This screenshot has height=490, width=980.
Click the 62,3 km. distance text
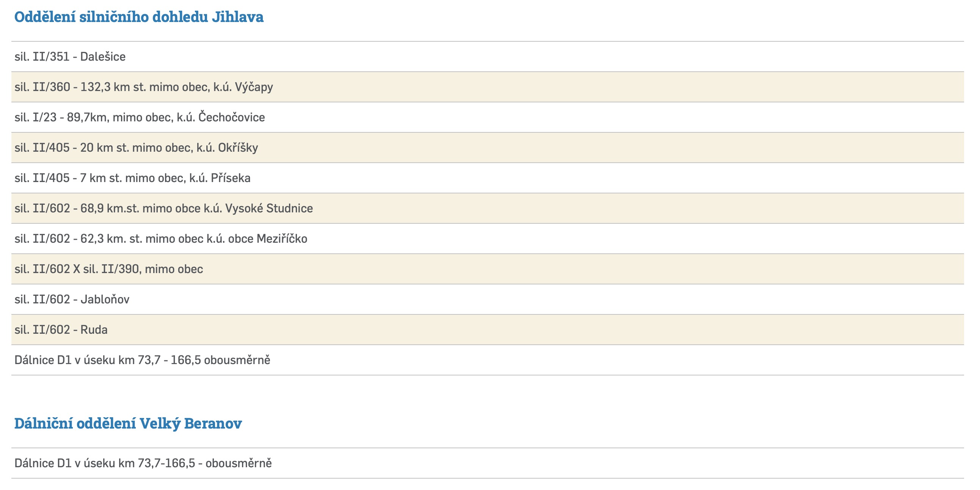click(x=103, y=239)
